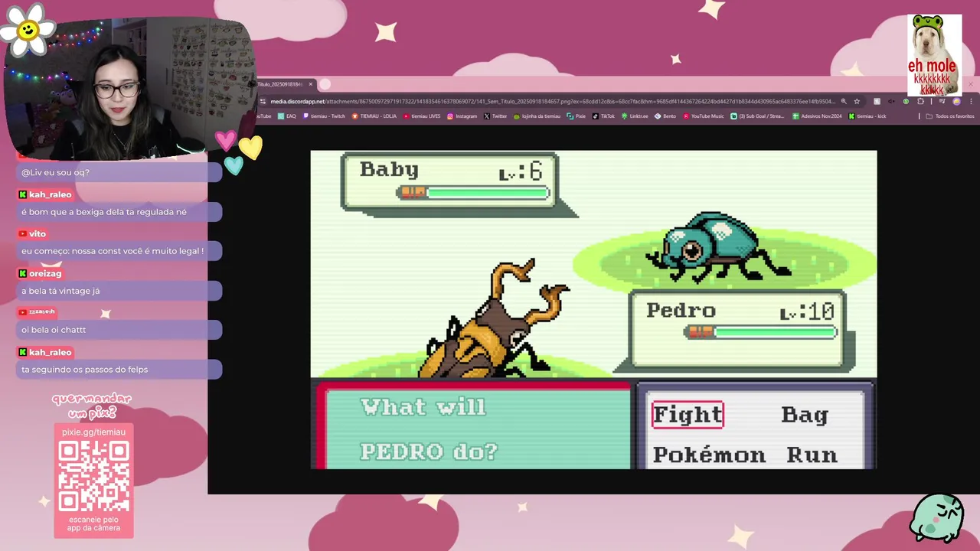Click the site info icon before URL

tap(263, 101)
